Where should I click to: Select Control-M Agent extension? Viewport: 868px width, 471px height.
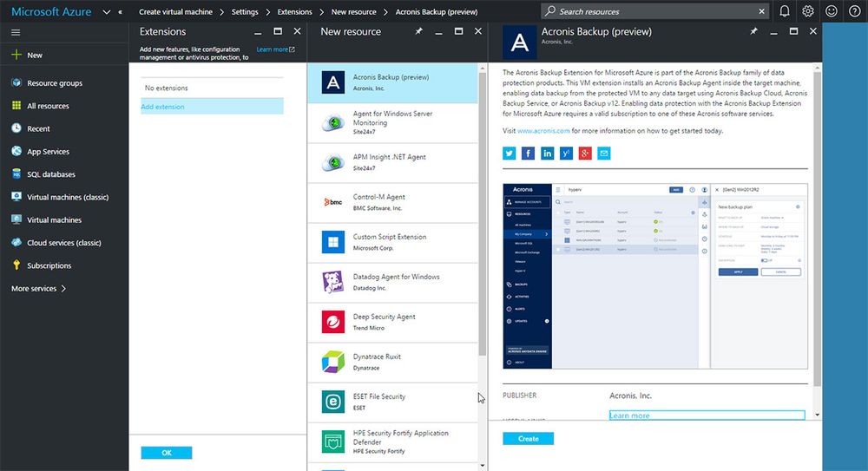[x=392, y=202]
